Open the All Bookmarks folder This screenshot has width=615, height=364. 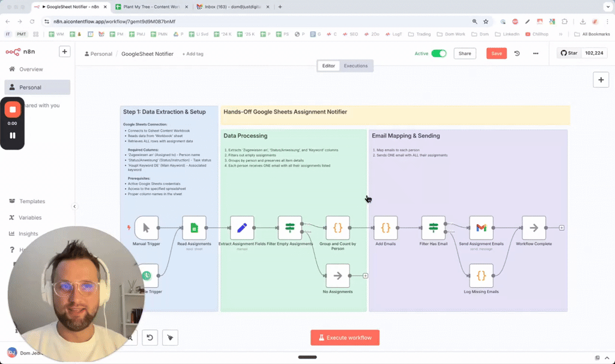(592, 34)
